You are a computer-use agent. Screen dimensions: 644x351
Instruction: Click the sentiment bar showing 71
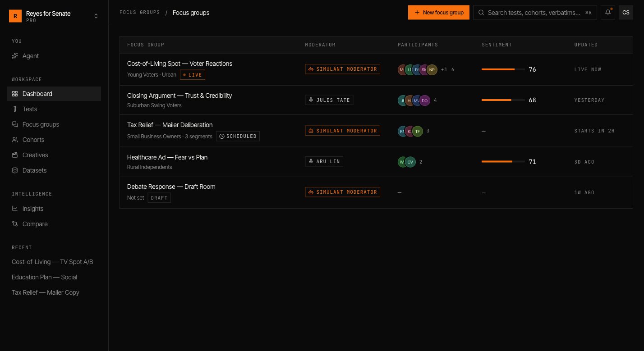pyautogui.click(x=503, y=161)
